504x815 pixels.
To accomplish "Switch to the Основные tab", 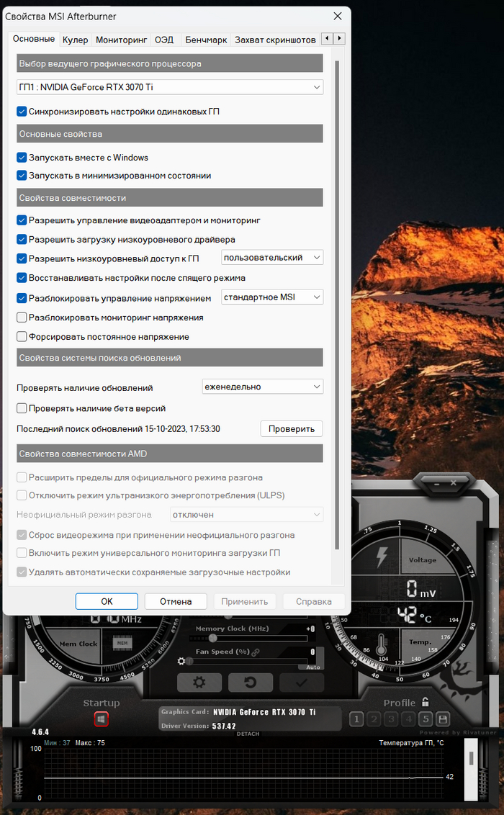I will pos(33,39).
